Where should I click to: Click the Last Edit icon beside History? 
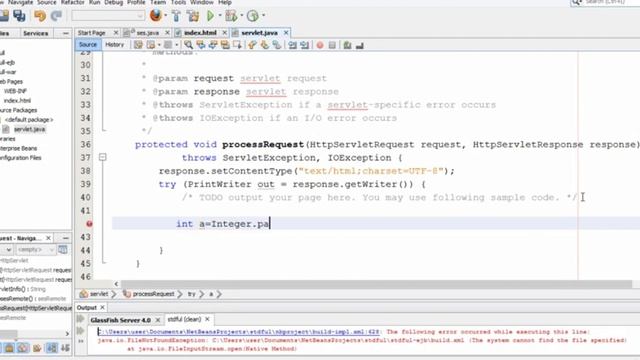click(x=138, y=45)
